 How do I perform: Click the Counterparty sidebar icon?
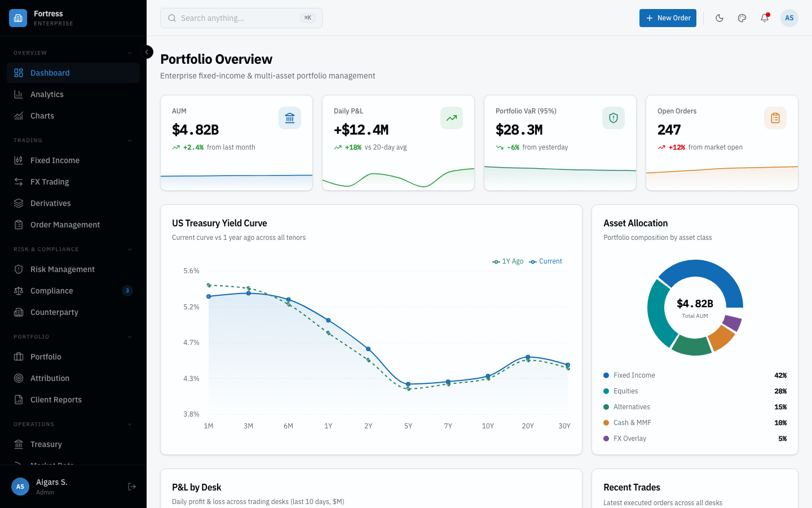point(19,312)
